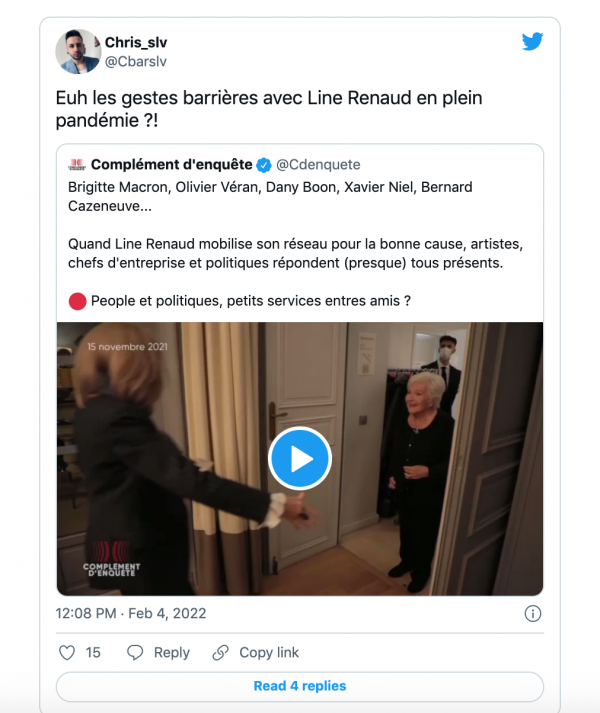Click the Twitter bird logo
The image size is (600, 713).
pyautogui.click(x=532, y=42)
